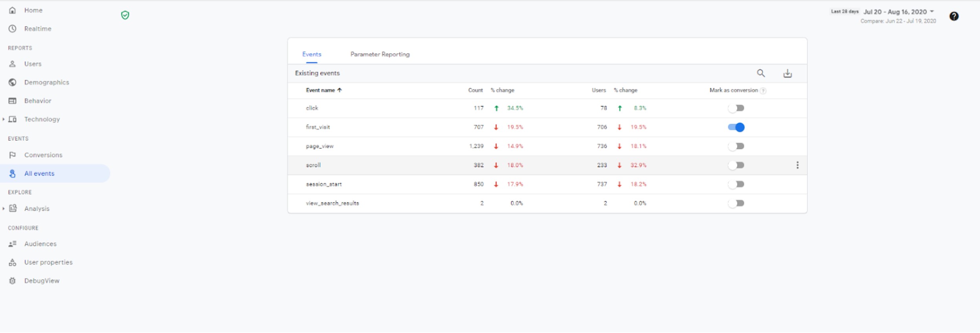Go to DebugView in the sidebar
This screenshot has width=980, height=333.
(42, 281)
